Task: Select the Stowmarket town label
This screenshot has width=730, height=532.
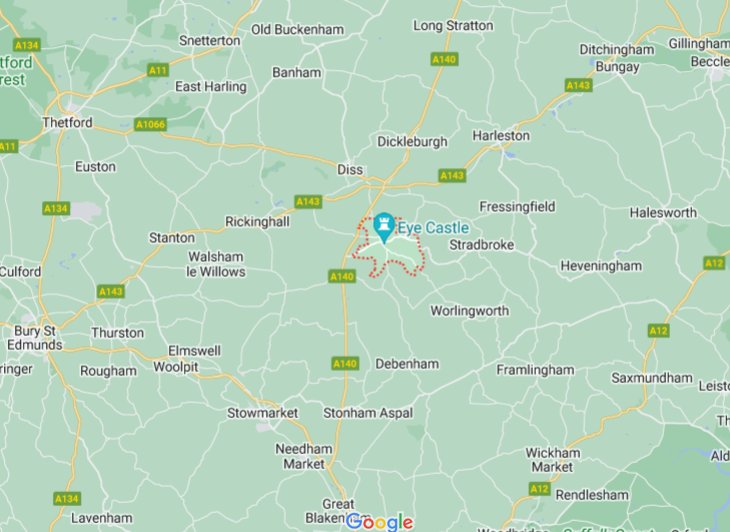Action: (x=263, y=413)
